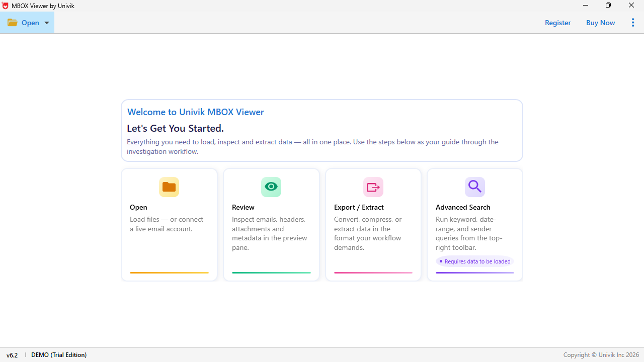Click 'Convert, compress, or' description text

[x=369, y=233]
